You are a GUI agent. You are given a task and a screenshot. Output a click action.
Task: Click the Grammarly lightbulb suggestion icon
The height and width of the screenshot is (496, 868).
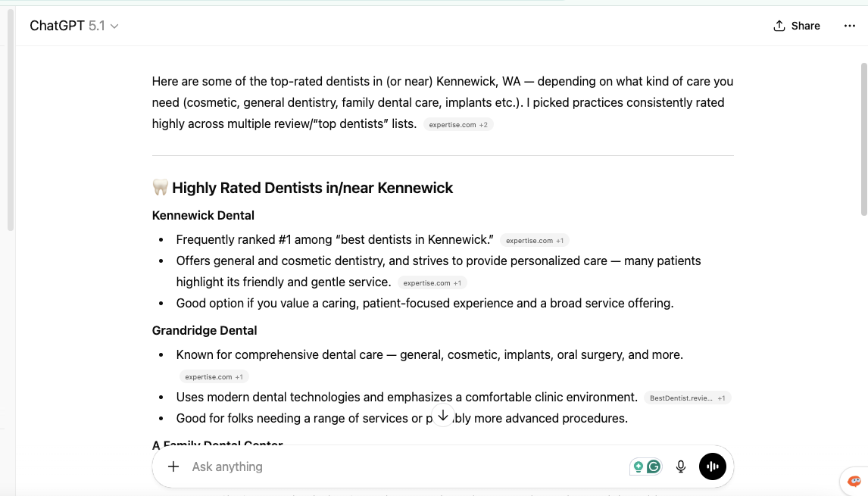[638, 466]
